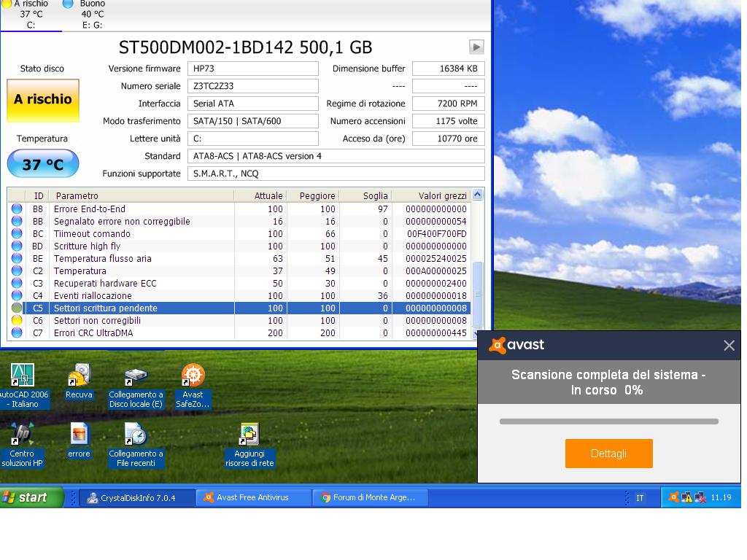Open Collegamento a Disco locale (E) shortcut
Screen dimensions: 747x560
click(136, 376)
